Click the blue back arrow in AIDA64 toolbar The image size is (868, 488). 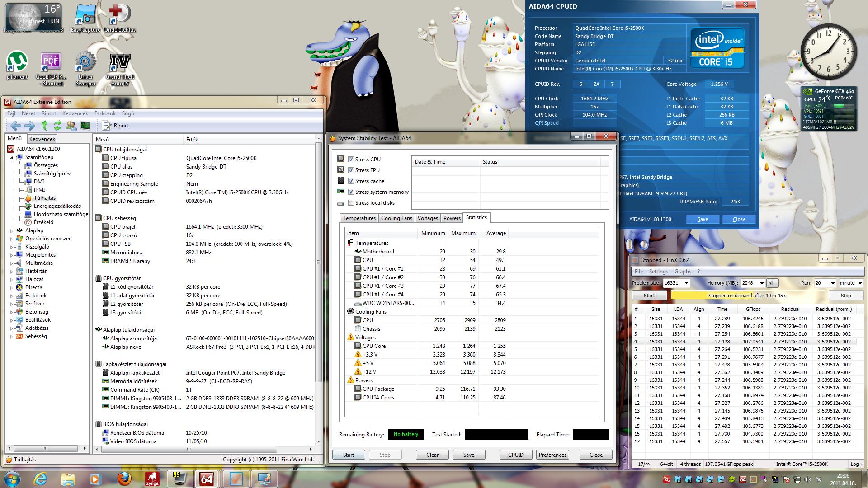tap(16, 126)
